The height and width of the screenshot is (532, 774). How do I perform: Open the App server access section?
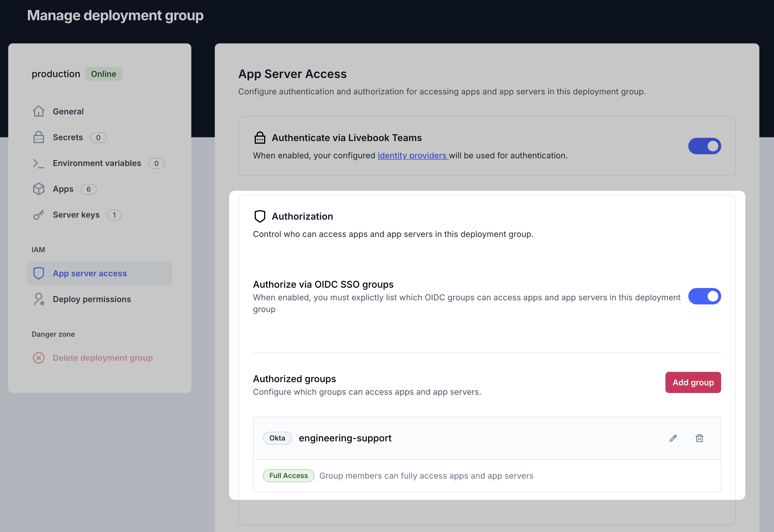tap(90, 273)
